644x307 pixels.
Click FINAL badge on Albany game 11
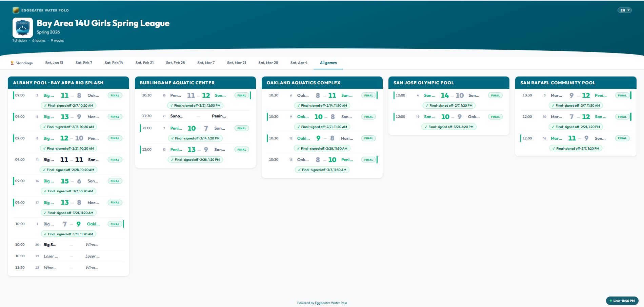pos(115,160)
